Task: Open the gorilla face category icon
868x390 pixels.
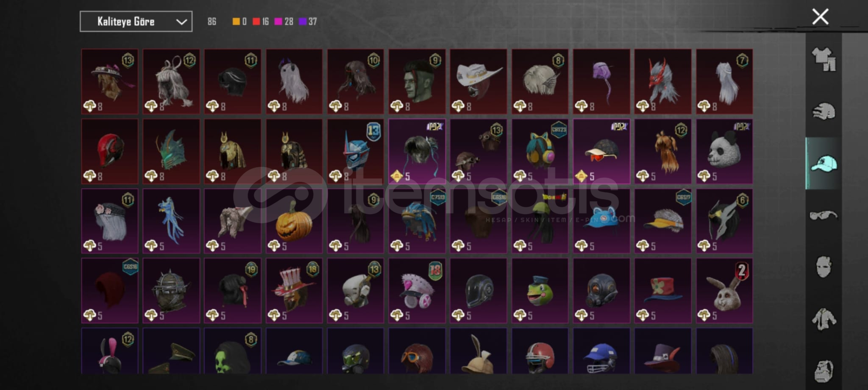Action: pyautogui.click(x=824, y=371)
